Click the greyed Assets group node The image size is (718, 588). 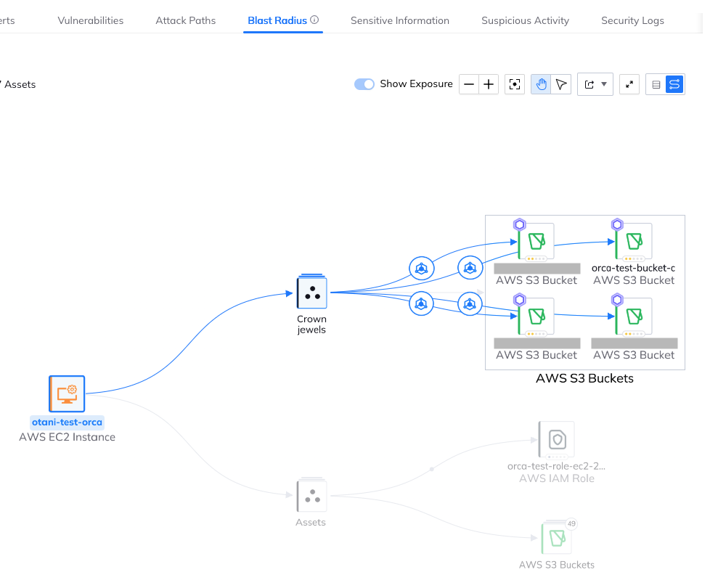[x=312, y=495]
